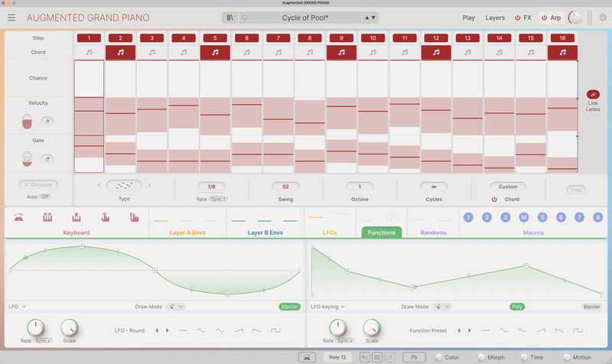
Task: Toggle Bipolar mode on LFO function
Action: 290,307
